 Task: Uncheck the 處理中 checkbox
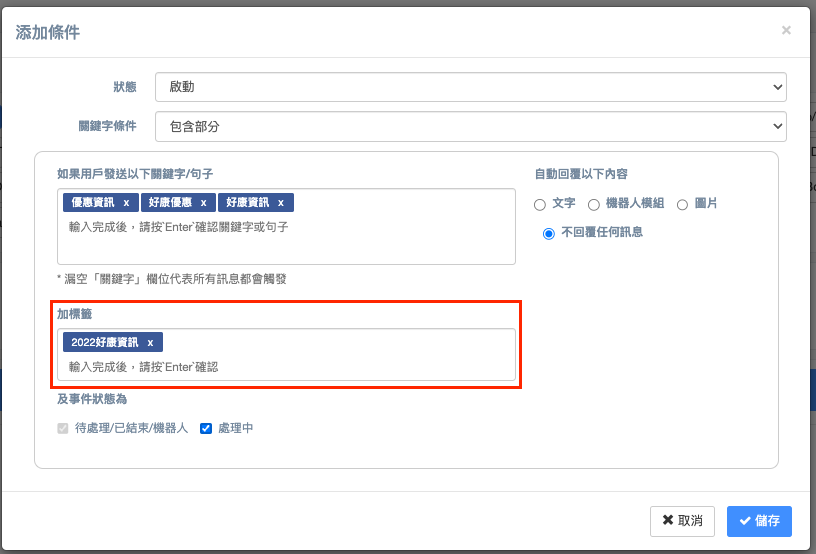pos(206,428)
